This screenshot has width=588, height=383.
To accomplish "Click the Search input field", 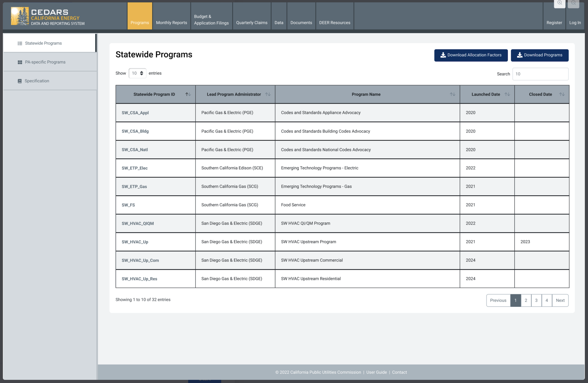I will (x=540, y=74).
